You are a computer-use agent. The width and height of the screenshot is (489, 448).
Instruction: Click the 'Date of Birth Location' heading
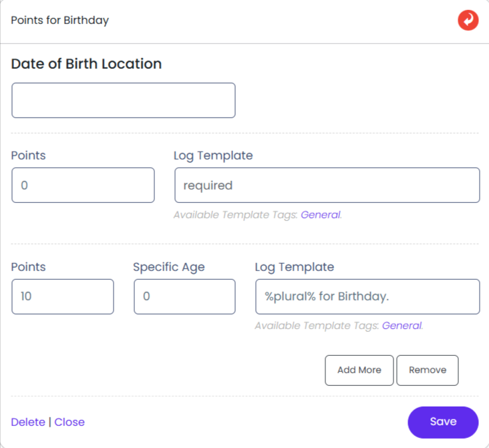point(86,64)
